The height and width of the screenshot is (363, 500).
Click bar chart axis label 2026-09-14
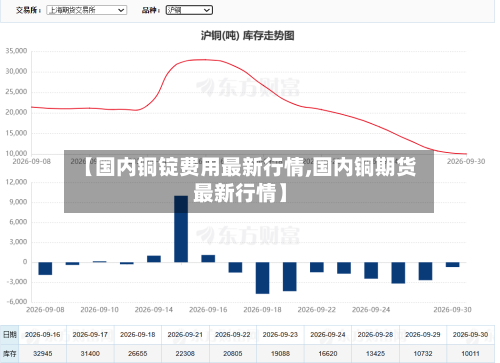click(154, 310)
